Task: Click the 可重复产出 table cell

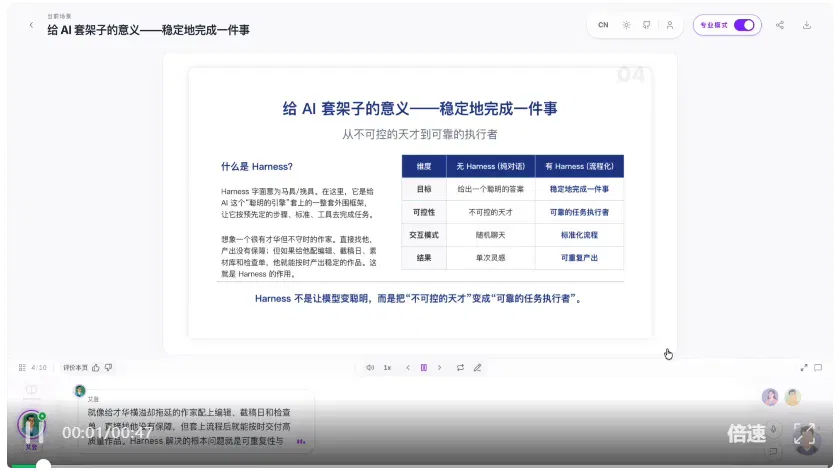Action: [x=579, y=258]
